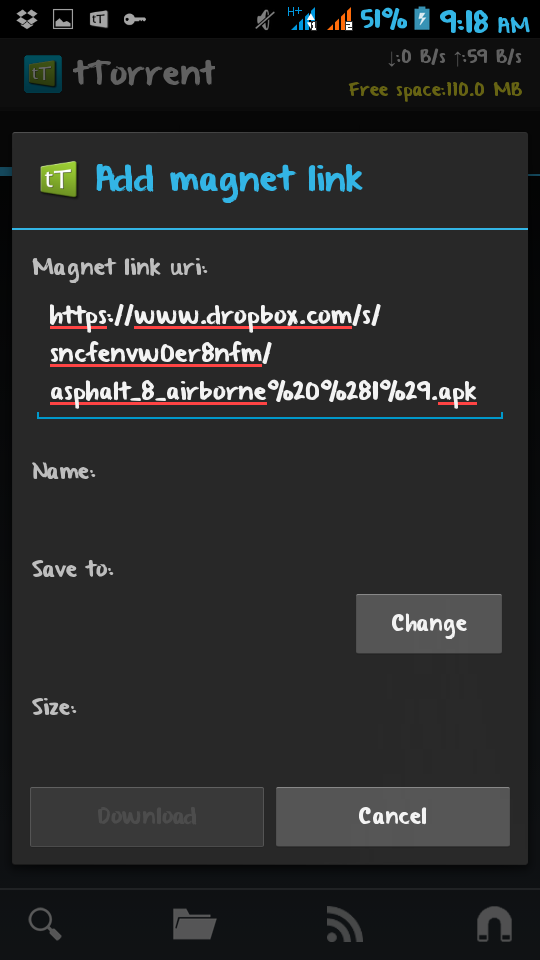Tap the tTorrent app logo in header
The height and width of the screenshot is (960, 540).
tap(43, 74)
